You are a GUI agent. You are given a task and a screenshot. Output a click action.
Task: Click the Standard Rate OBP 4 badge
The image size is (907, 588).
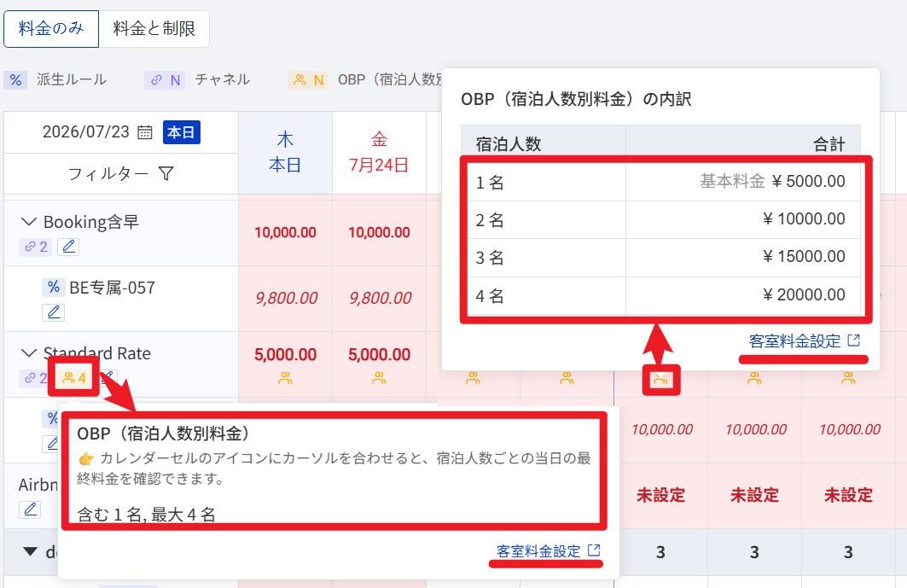(x=74, y=379)
